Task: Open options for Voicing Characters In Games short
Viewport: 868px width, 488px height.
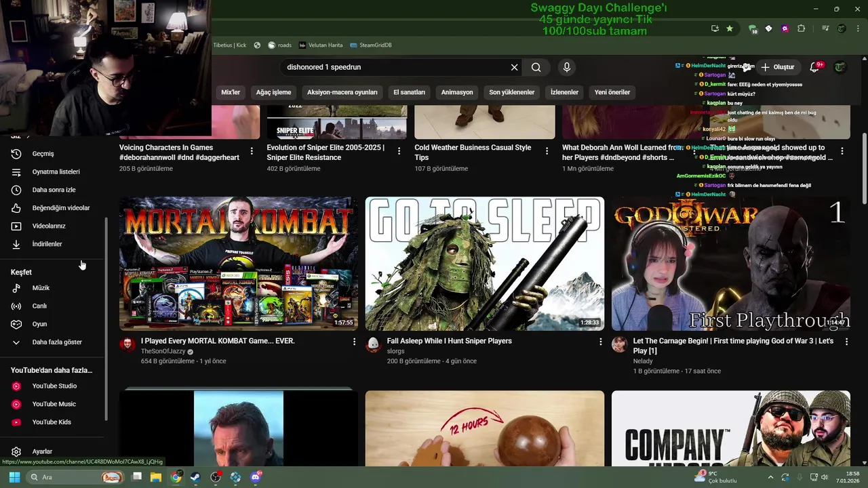Action: 252,151
